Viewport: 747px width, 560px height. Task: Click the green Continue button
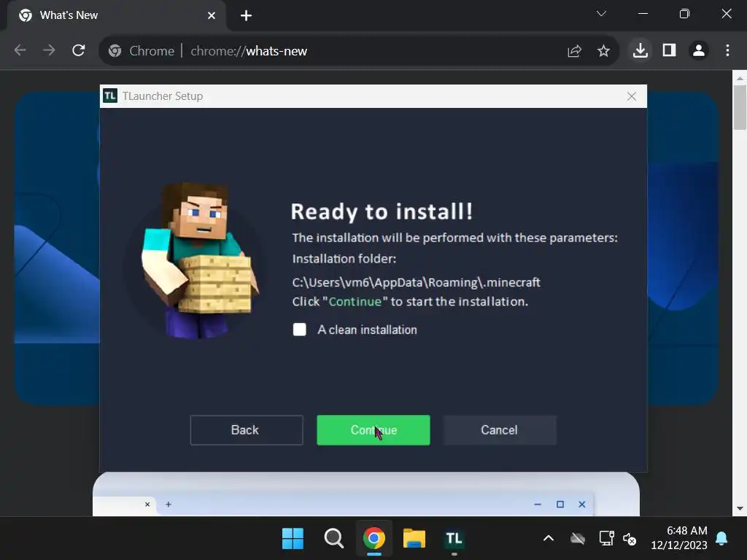(373, 430)
